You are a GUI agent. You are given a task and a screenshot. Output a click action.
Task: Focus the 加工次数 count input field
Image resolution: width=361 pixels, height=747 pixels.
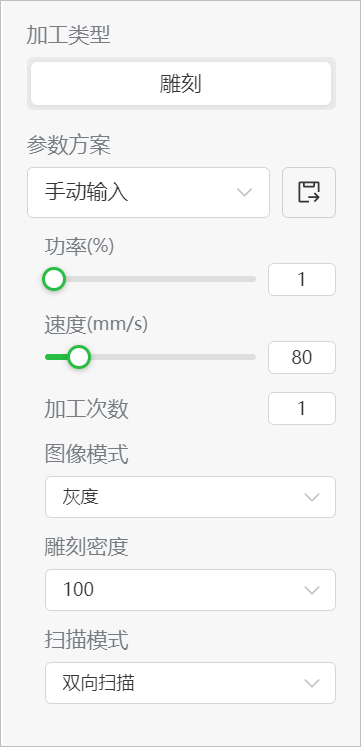click(302, 408)
